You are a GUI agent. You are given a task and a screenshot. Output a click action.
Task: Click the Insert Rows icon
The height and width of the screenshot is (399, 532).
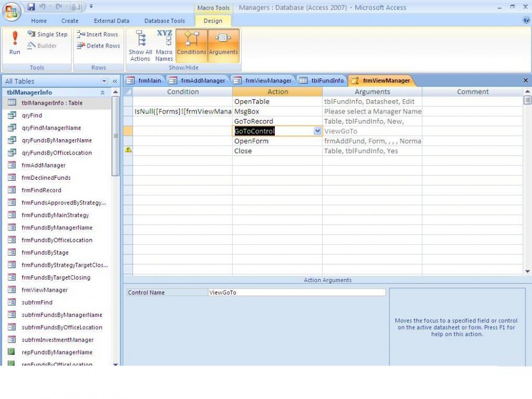tap(98, 34)
